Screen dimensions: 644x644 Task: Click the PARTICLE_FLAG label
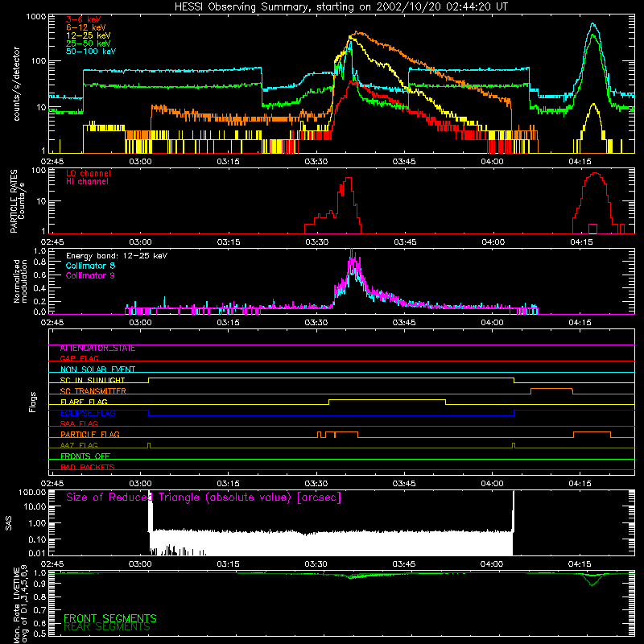pyautogui.click(x=90, y=435)
